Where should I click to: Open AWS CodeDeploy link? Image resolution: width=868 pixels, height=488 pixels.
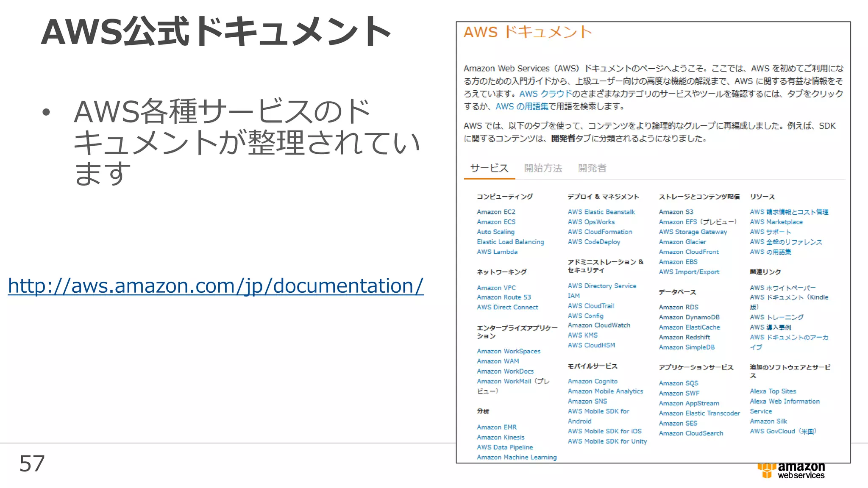pyautogui.click(x=594, y=242)
